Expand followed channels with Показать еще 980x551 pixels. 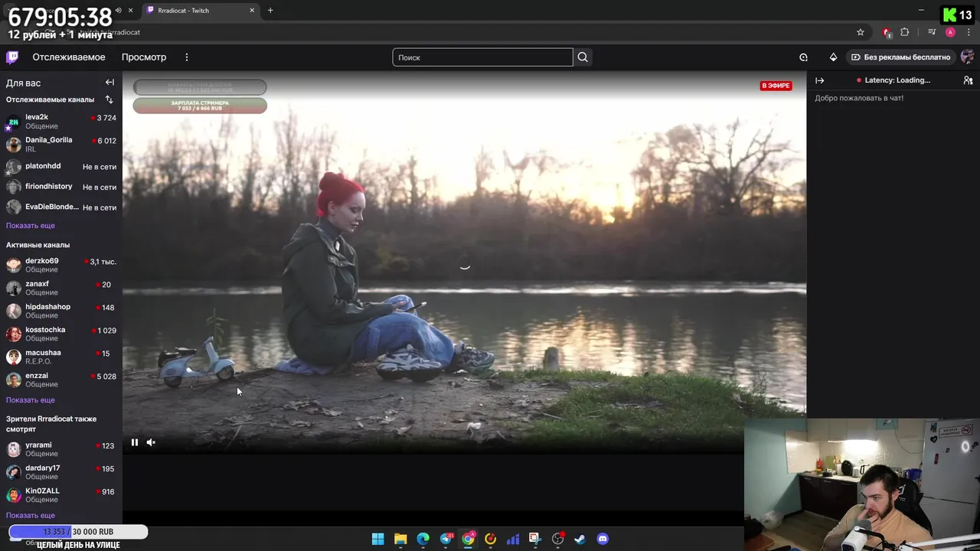[31, 226]
